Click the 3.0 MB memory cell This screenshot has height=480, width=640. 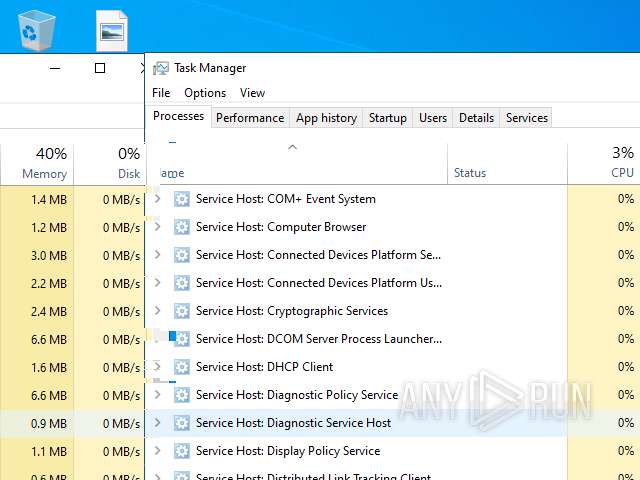tap(37, 256)
